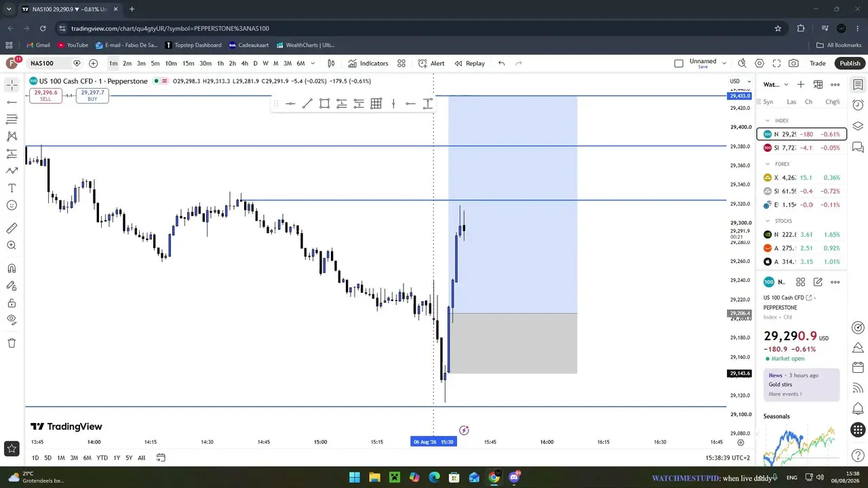
Task: Toggle magnet mode for drawings
Action: click(12, 268)
